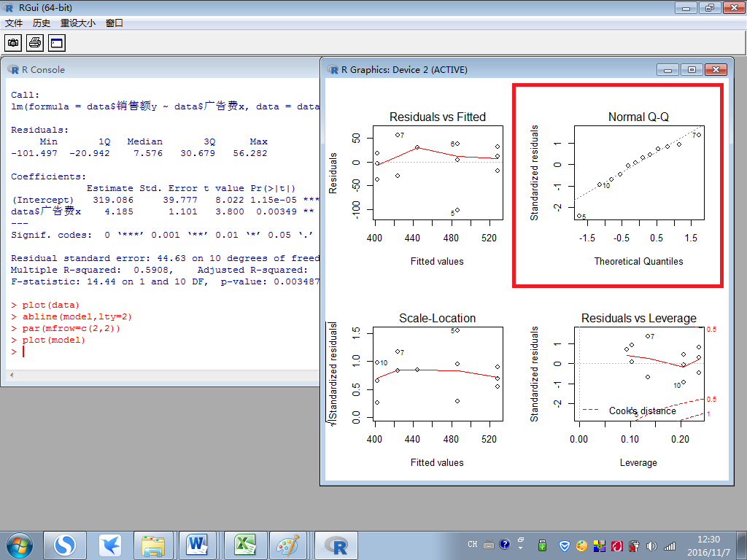Click the R Console window title bar
The height and width of the screenshot is (560, 747).
point(162,69)
